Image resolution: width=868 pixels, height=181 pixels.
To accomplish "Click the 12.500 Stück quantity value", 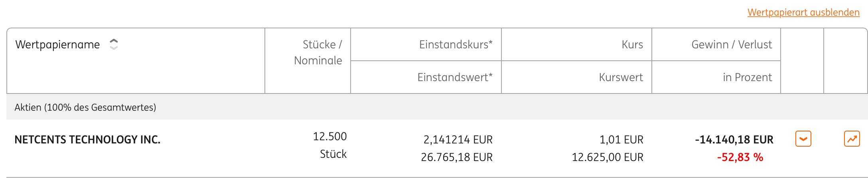I will pyautogui.click(x=329, y=145).
